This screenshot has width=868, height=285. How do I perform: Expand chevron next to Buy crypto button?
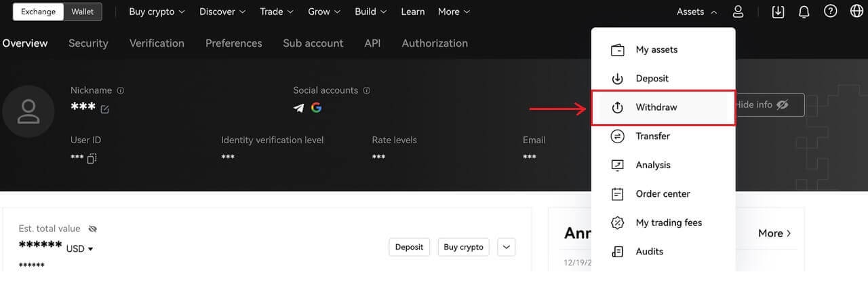tap(506, 247)
